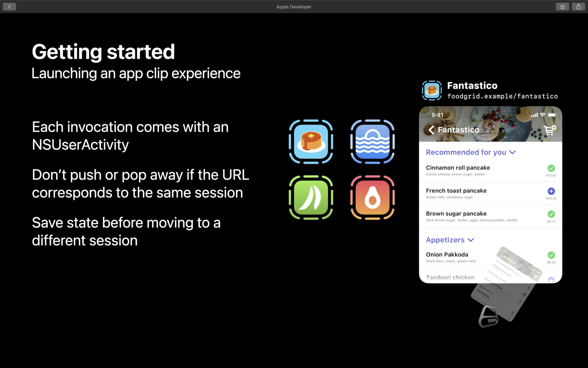Viewport: 588px width, 368px height.
Task: Select the blue waves app clip icon
Action: [x=372, y=141]
